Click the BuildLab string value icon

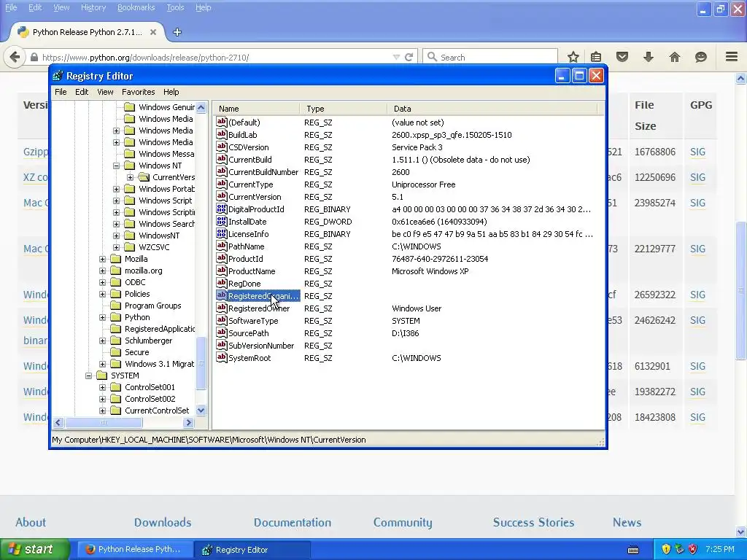[221, 134]
